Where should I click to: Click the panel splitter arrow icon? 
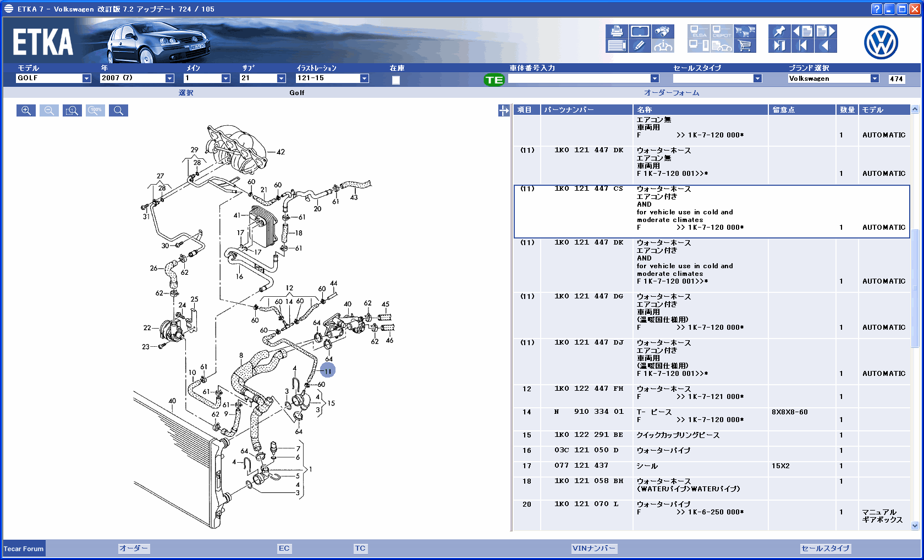504,110
